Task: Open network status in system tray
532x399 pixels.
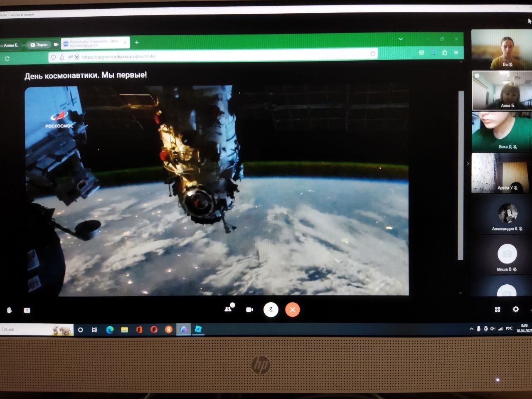Action: click(500, 329)
